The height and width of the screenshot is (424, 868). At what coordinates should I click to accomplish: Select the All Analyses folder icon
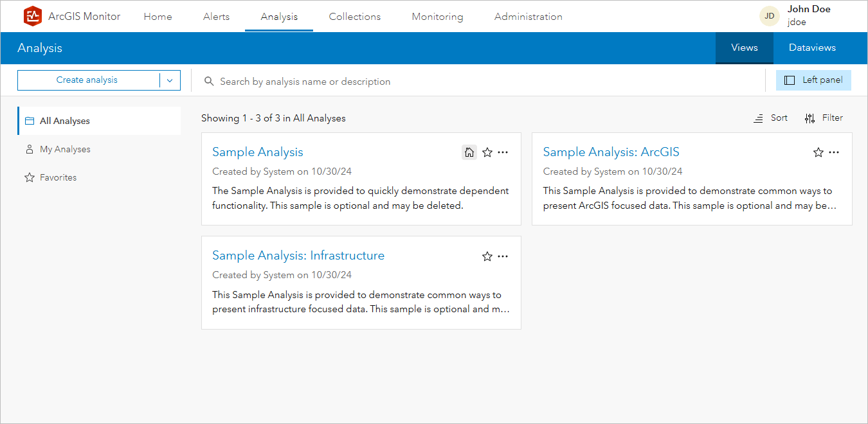pyautogui.click(x=29, y=120)
